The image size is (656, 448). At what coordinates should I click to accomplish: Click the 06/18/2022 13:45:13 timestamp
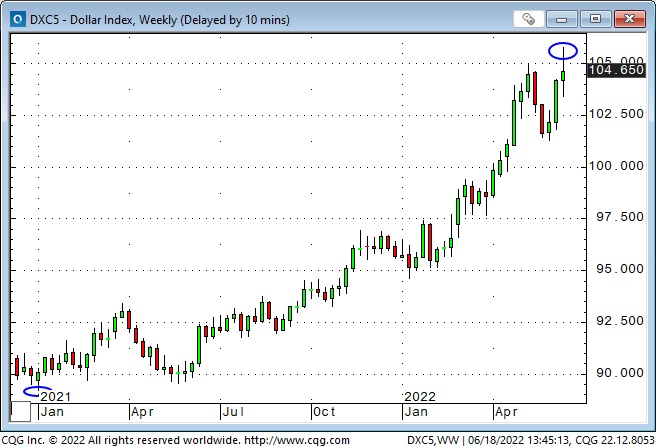[519, 440]
